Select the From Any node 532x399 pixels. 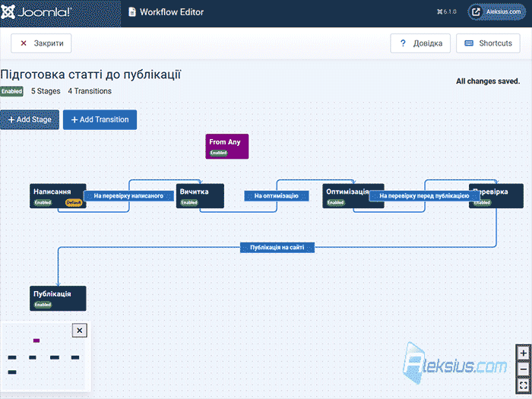click(227, 146)
